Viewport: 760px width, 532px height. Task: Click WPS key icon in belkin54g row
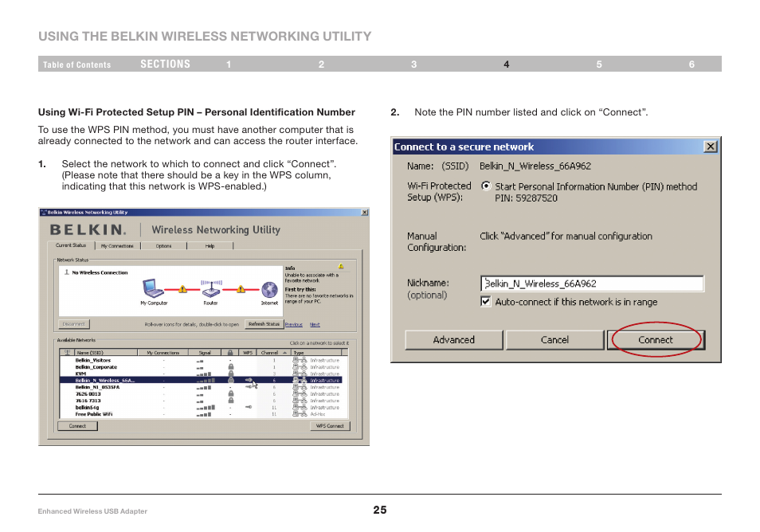pyautogui.click(x=249, y=407)
